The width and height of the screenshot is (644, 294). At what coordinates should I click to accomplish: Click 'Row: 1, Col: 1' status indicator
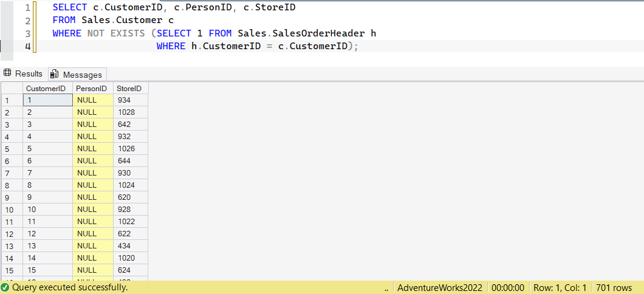tap(560, 288)
